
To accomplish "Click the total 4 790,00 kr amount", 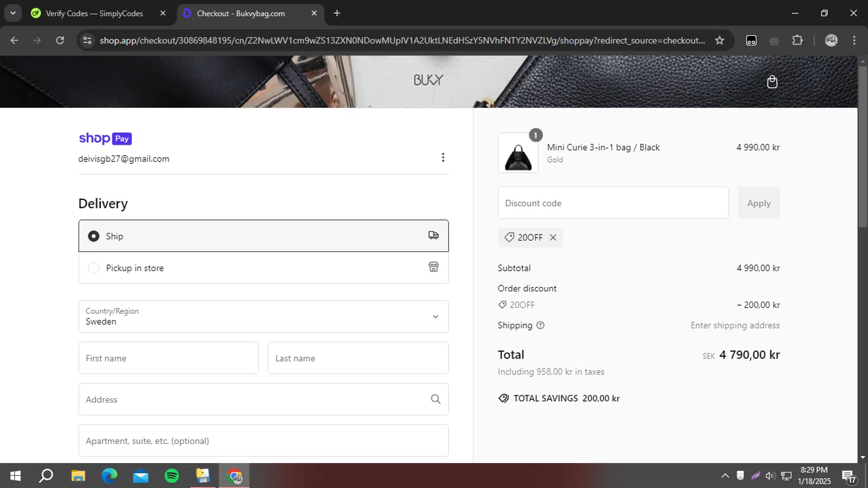I will 749,355.
